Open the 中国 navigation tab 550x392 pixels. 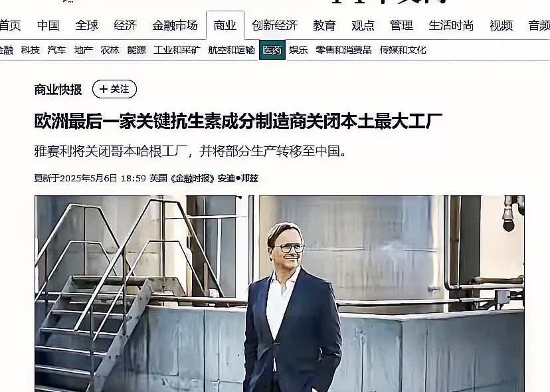(x=48, y=25)
